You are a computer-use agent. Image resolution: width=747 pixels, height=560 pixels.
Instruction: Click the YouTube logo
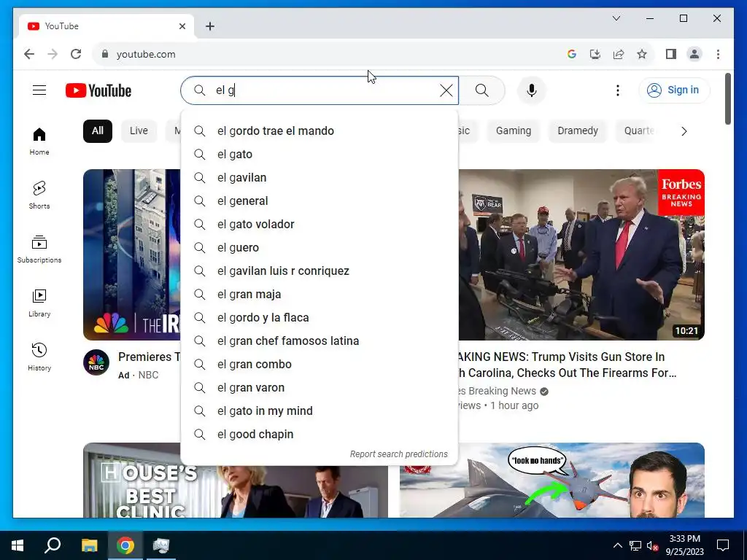(x=98, y=90)
